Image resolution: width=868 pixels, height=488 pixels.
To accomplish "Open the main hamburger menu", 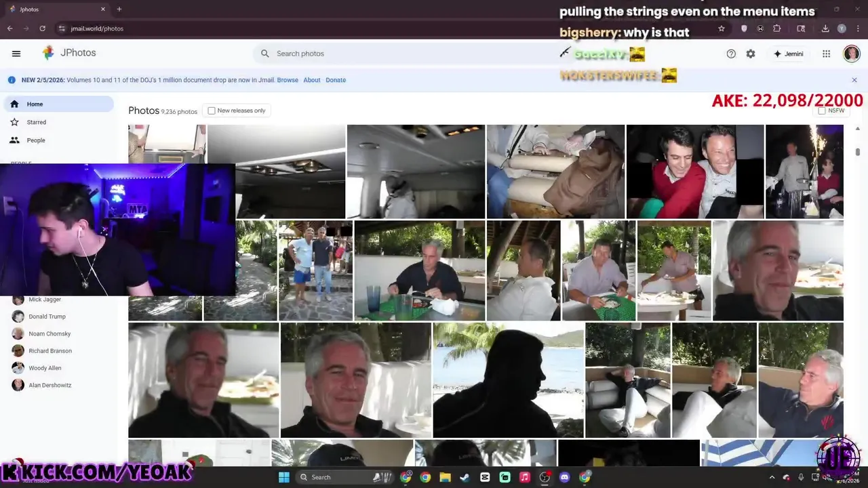I will click(x=16, y=54).
